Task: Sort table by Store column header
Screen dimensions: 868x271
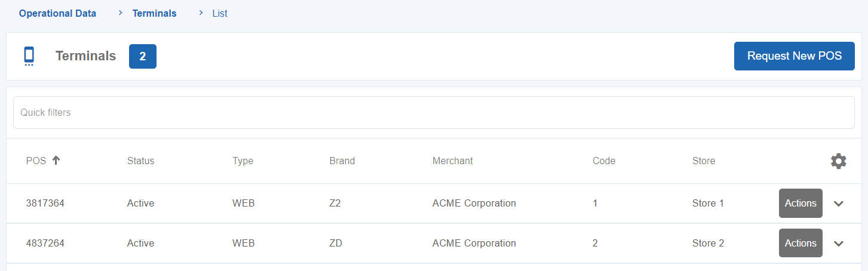Action: (x=703, y=161)
